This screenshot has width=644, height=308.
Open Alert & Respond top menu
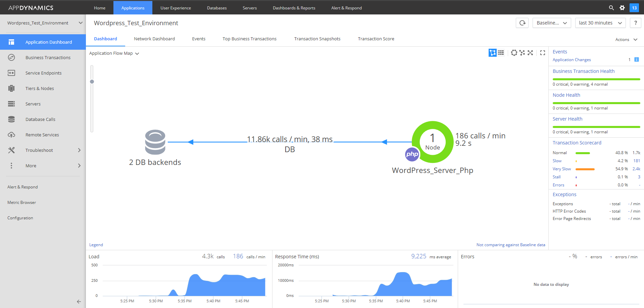click(346, 8)
